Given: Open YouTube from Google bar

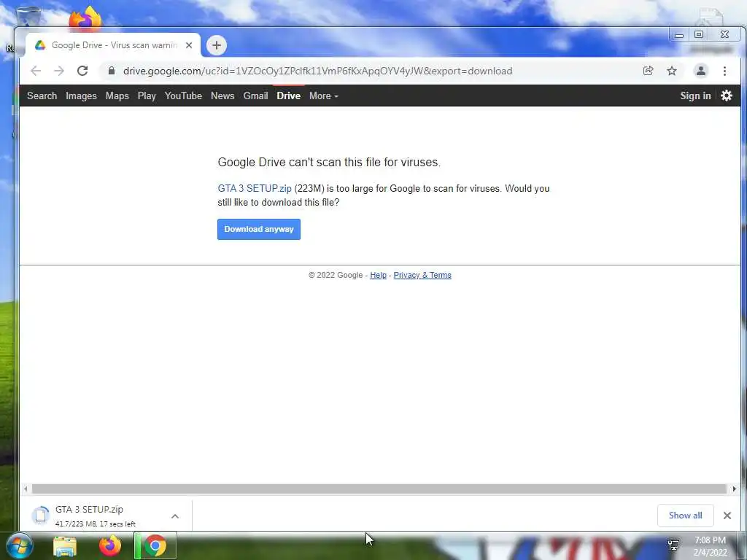Looking at the screenshot, I should pos(183,96).
